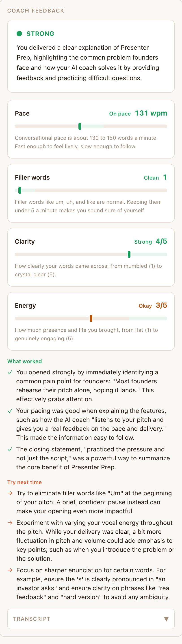Click the orange Energy slider handle
182x644 pixels.
coord(91,318)
